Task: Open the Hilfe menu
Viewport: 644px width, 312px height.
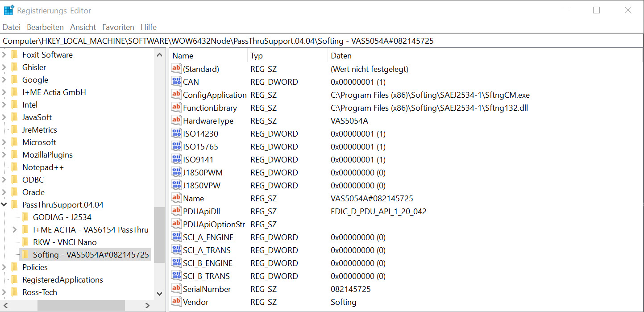Action: [149, 27]
